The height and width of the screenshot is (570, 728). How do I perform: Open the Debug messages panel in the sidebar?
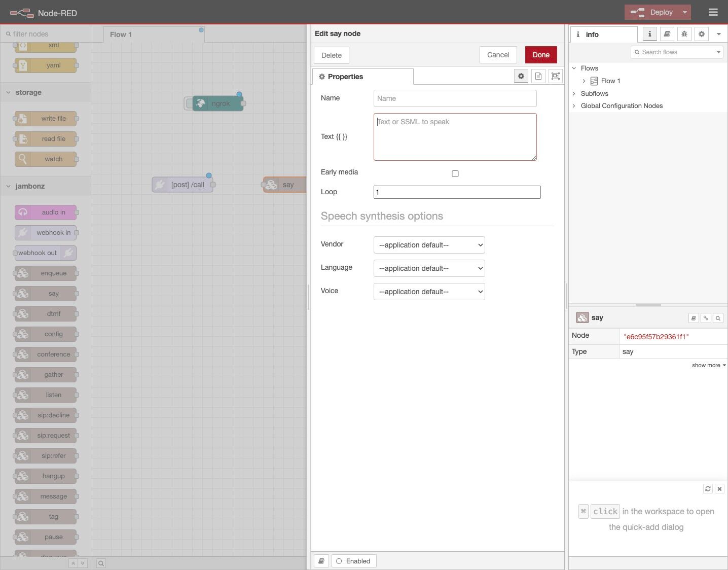point(684,34)
